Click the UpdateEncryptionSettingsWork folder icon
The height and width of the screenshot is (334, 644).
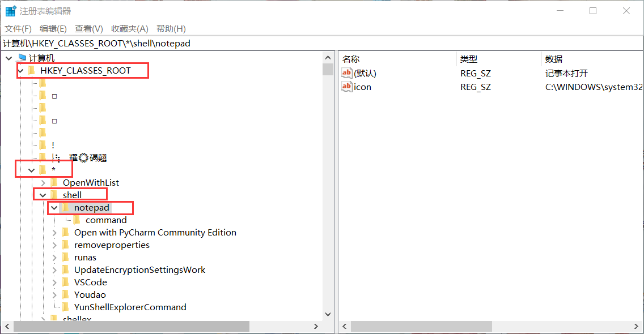point(65,269)
